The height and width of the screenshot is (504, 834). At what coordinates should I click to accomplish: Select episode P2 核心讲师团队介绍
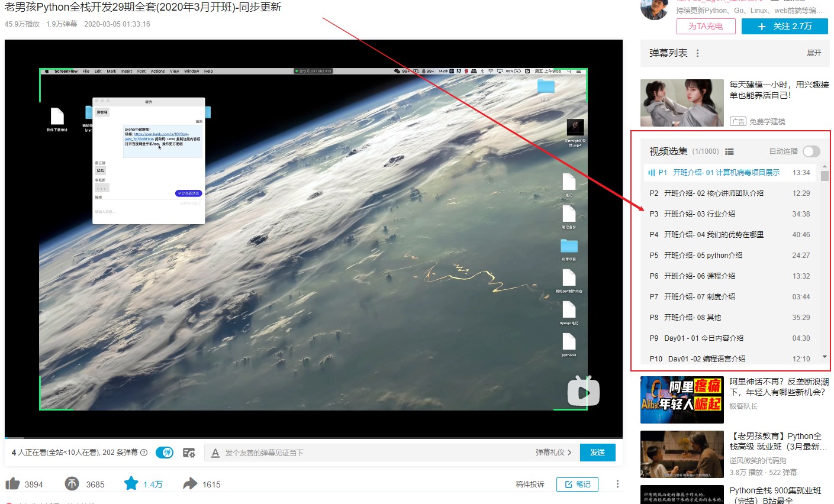pos(730,193)
